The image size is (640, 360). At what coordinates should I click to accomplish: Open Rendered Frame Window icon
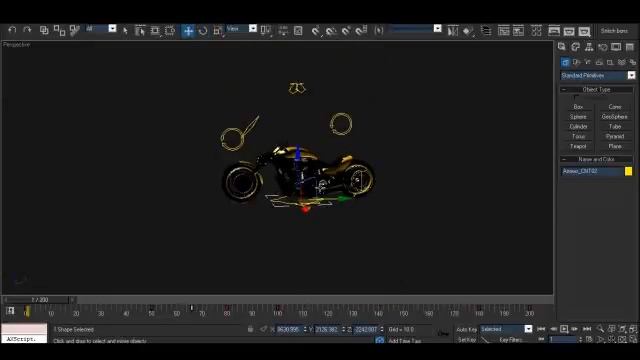click(x=569, y=31)
